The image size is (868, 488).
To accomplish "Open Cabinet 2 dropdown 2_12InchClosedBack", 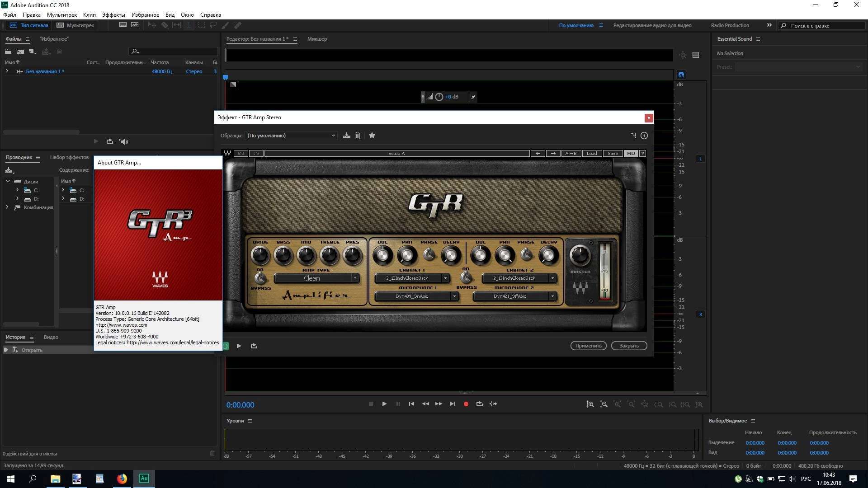I will 519,278.
